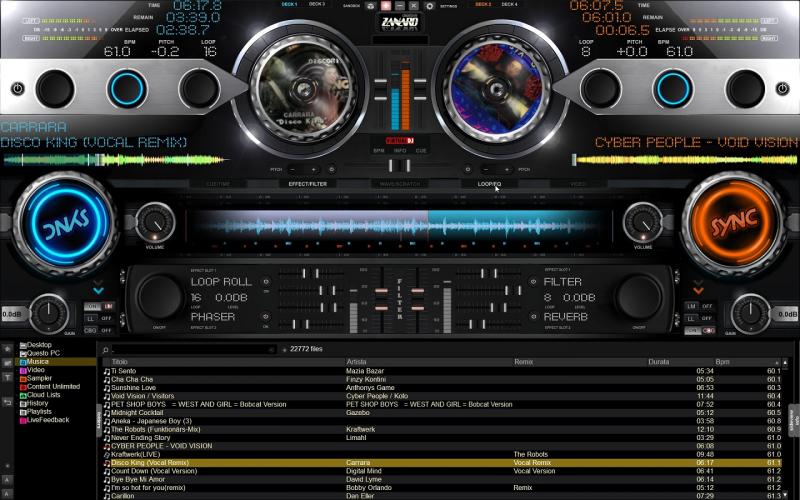Select DECK 3 tab
This screenshot has height=500, width=800.
pos(316,4)
